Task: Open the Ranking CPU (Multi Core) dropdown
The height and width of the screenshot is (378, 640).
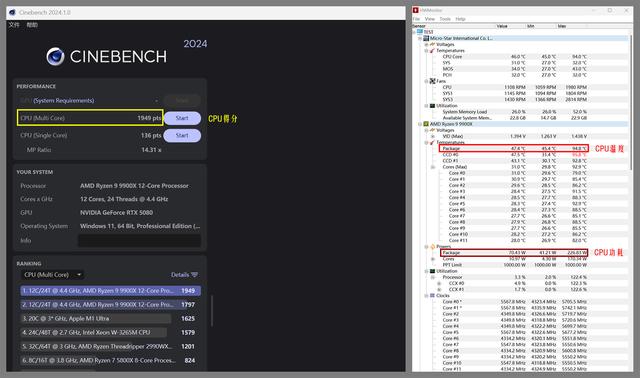Action: click(53, 275)
